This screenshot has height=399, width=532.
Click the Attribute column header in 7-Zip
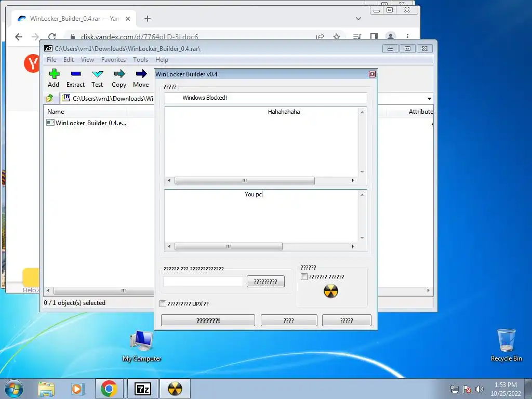point(420,112)
